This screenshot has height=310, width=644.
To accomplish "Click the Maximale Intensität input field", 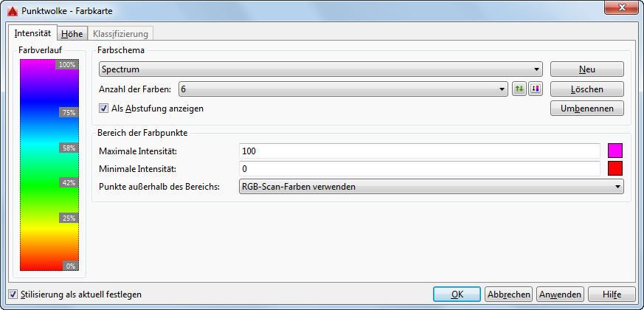I will pyautogui.click(x=420, y=151).
